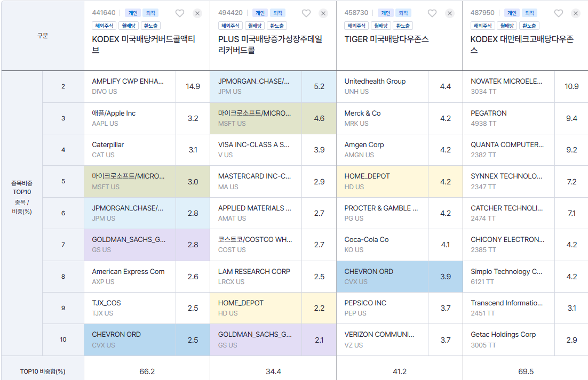Select APPLIED MATERIALS AMAT US holding
The width and height of the screenshot is (588, 380).
(256, 213)
